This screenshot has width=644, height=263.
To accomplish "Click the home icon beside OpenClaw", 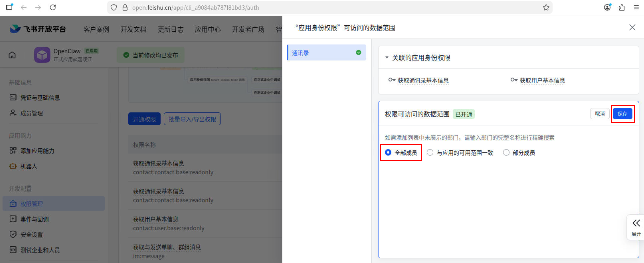I will (x=12, y=55).
